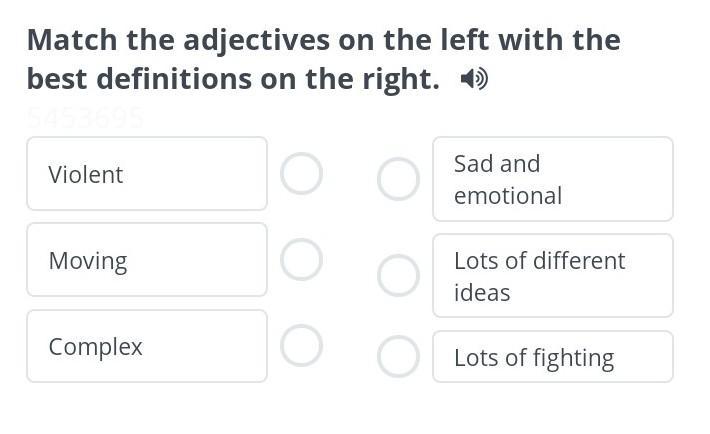Click the faint 5453695 ID number

85,118
